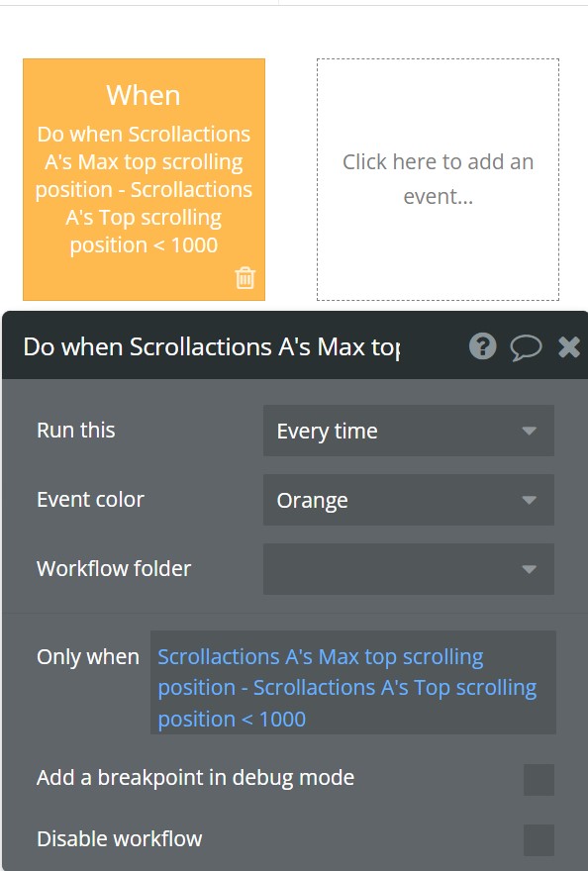The image size is (588, 871).
Task: Click here to add an event
Action: coord(438,179)
